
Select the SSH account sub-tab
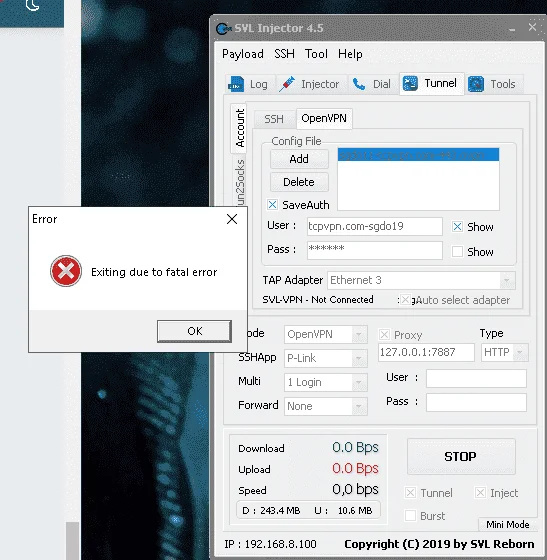274,119
